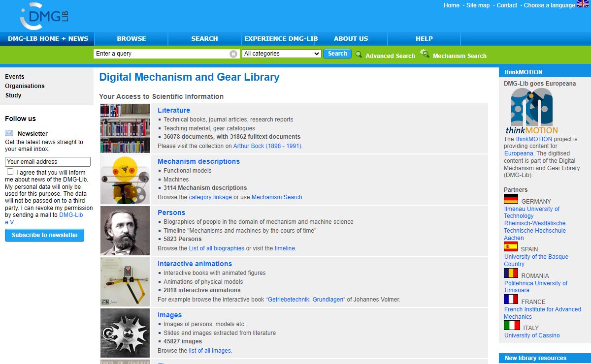Open the Mechanism descriptions model thumbnail
The image size is (591, 364).
(x=125, y=180)
